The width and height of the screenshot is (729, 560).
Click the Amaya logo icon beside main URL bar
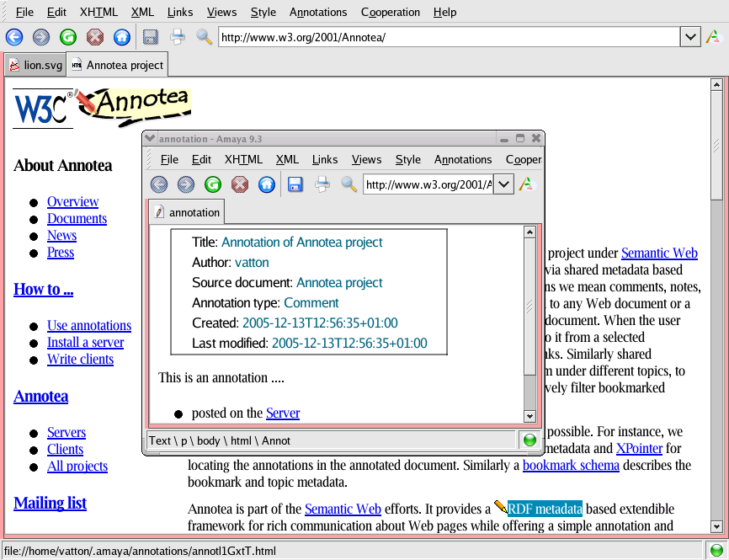click(x=714, y=37)
